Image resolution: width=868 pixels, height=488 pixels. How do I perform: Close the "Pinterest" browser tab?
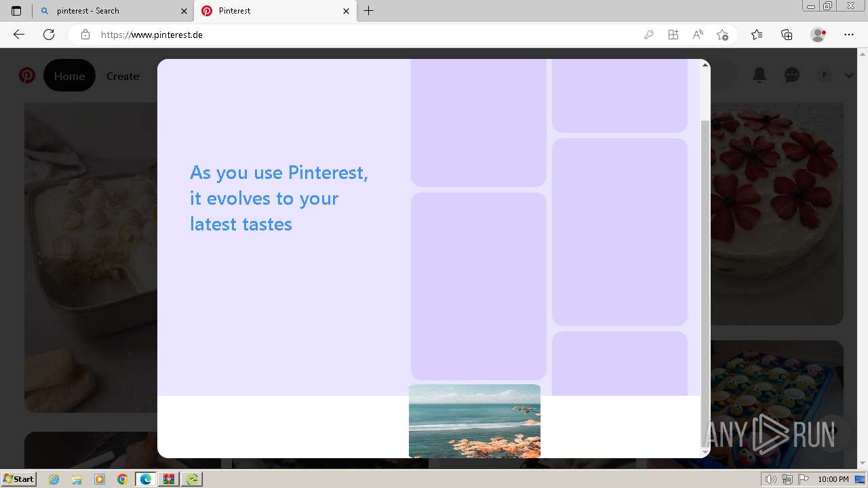347,11
